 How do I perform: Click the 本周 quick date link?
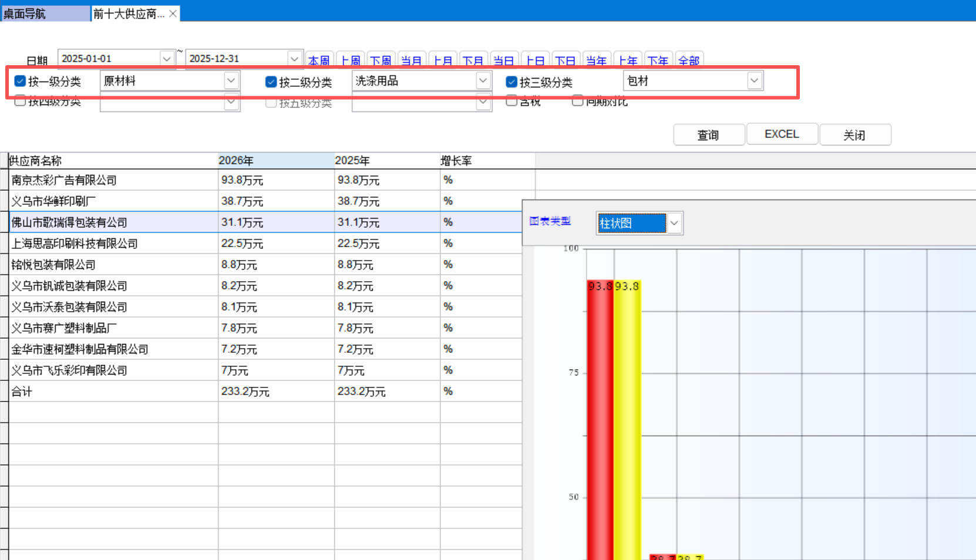319,60
